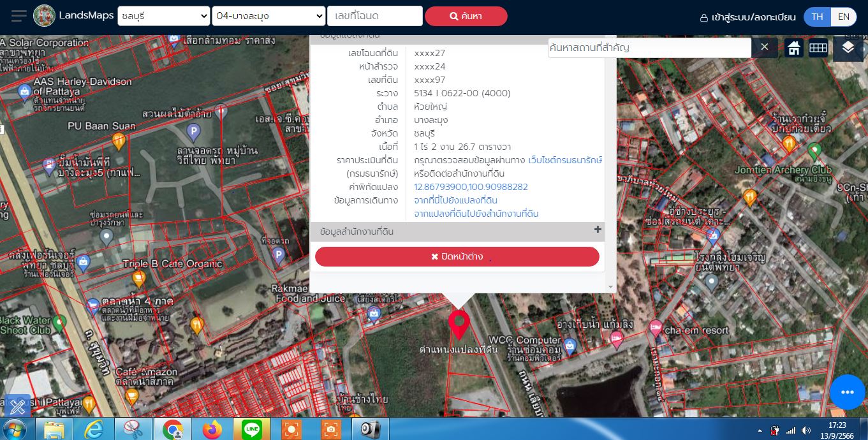The width and height of the screenshot is (868, 440).
Task: Clear the important place search with X
Action: [764, 47]
